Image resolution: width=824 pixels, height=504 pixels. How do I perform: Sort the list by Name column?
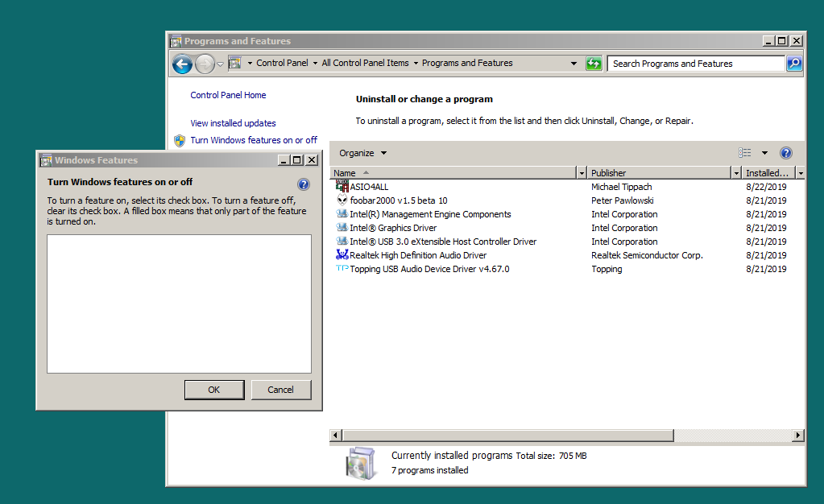453,173
